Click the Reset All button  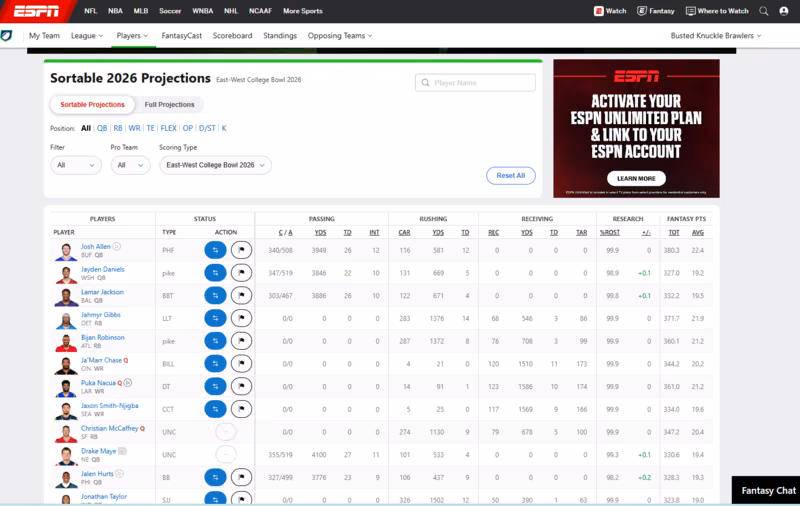511,175
